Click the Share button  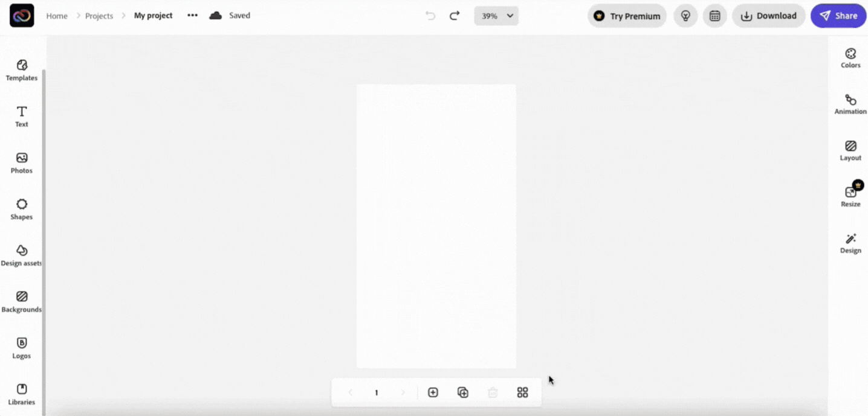pyautogui.click(x=838, y=16)
